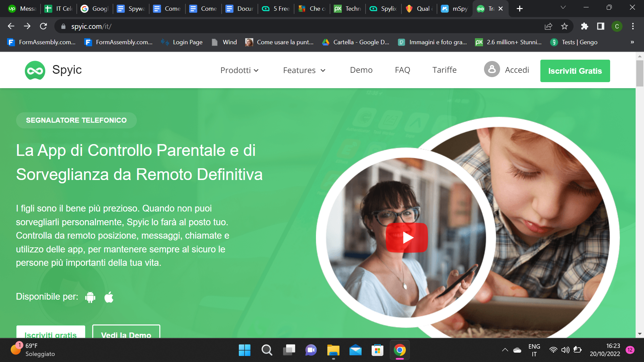Reload the Spyic page
This screenshot has height=362, width=644.
pos(43,26)
